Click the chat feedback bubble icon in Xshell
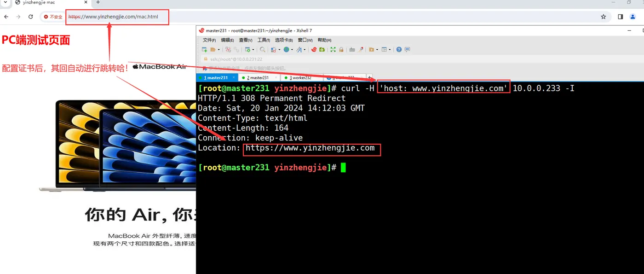 click(x=407, y=50)
